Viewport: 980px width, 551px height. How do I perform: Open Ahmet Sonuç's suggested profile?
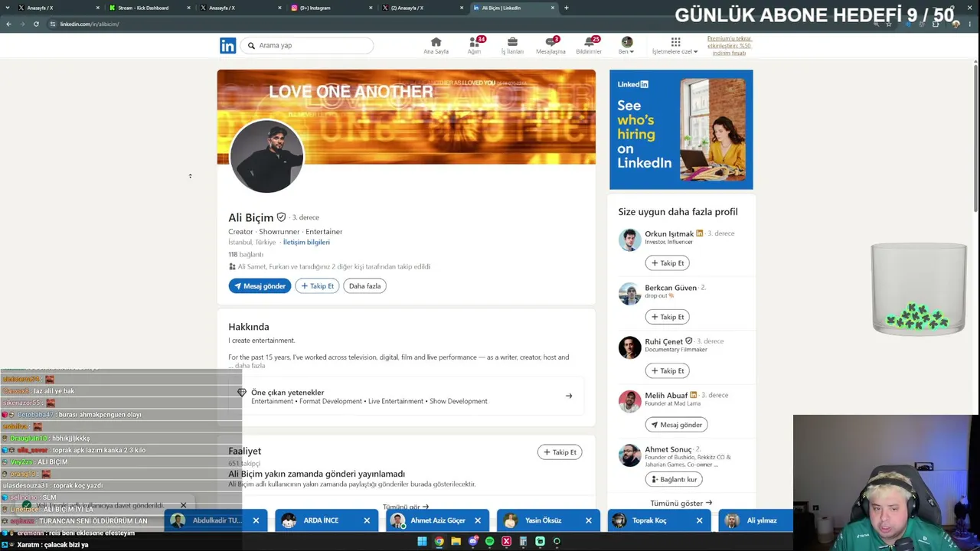click(x=668, y=449)
